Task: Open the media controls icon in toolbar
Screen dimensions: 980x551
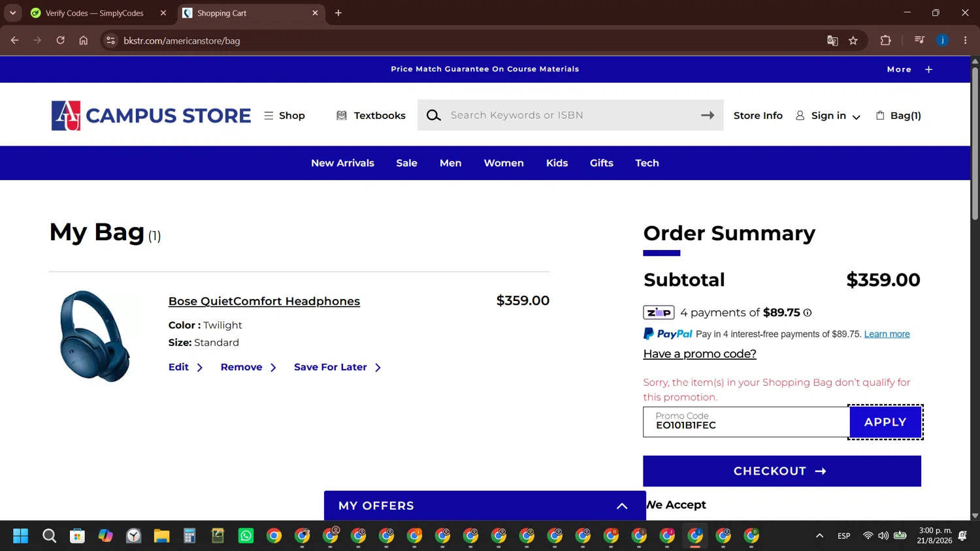Action: tap(920, 40)
